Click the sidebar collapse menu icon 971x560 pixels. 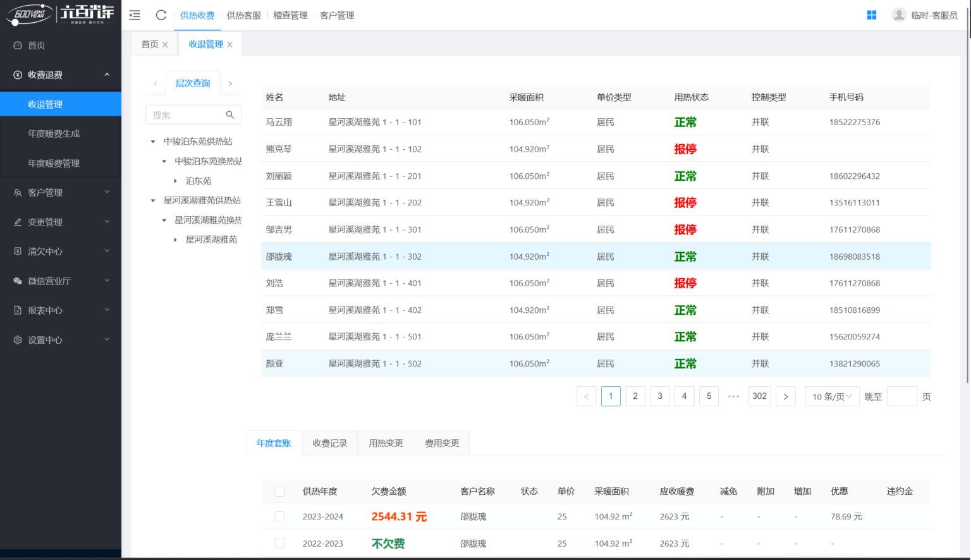point(135,15)
